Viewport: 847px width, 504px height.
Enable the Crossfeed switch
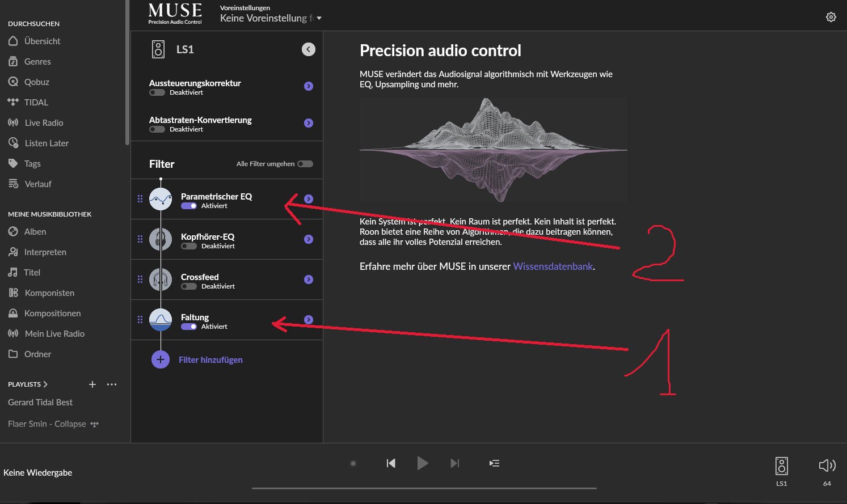(x=189, y=286)
